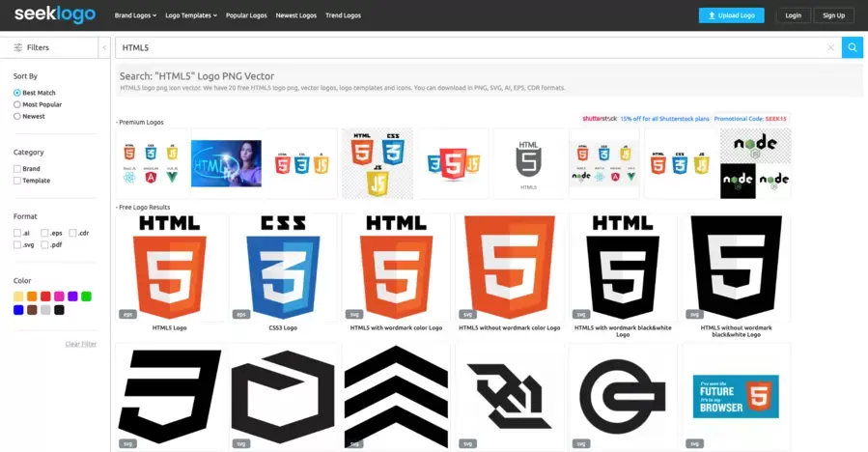Open the blue CSS3 Logo icon

click(283, 267)
